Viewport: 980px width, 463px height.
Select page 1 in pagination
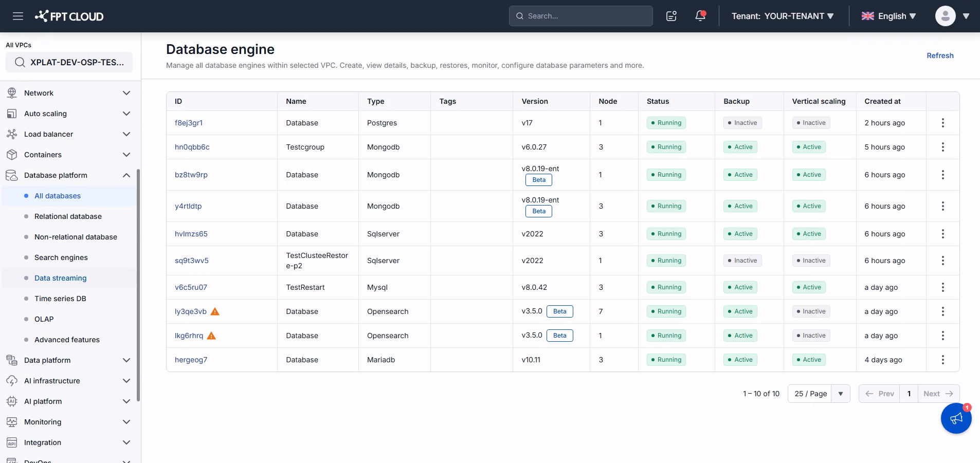click(909, 394)
